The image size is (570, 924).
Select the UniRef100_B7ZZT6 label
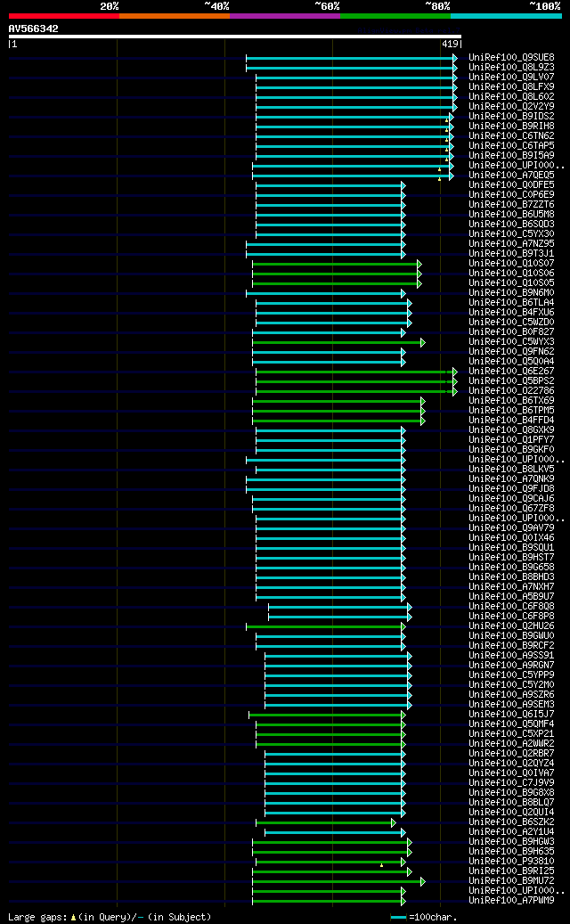[511, 204]
